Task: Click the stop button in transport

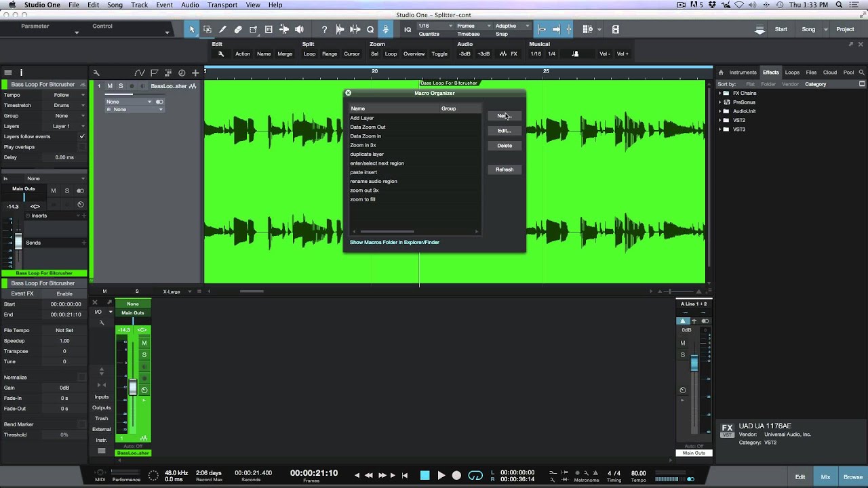Action: click(x=425, y=475)
